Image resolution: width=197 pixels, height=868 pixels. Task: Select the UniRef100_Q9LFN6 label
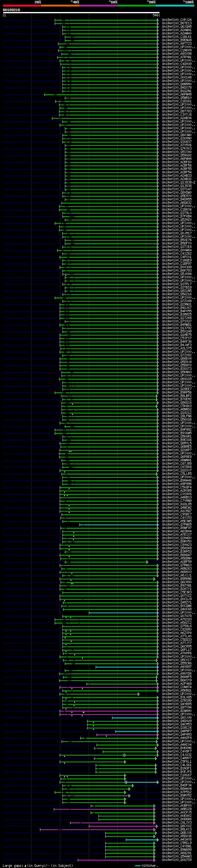(177, 416)
